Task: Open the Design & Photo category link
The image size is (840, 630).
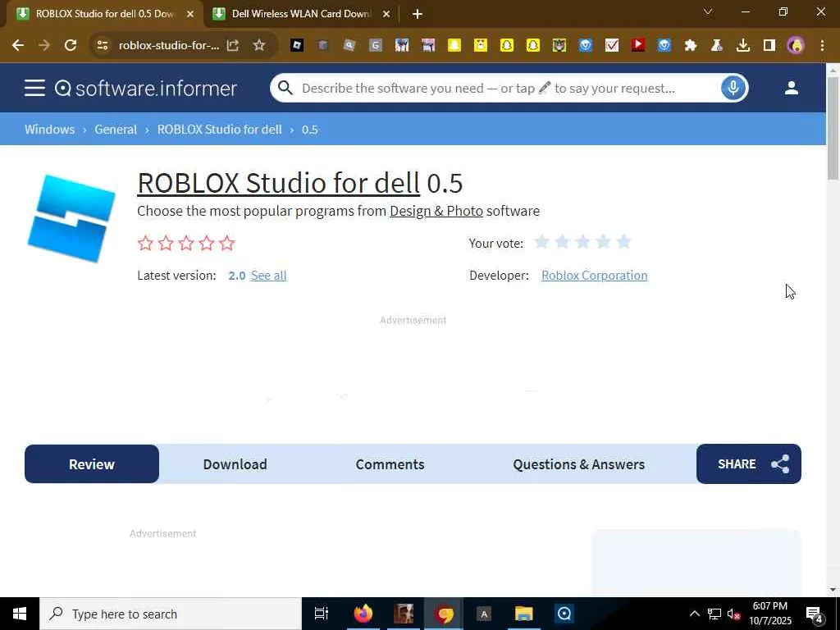Action: 436,211
